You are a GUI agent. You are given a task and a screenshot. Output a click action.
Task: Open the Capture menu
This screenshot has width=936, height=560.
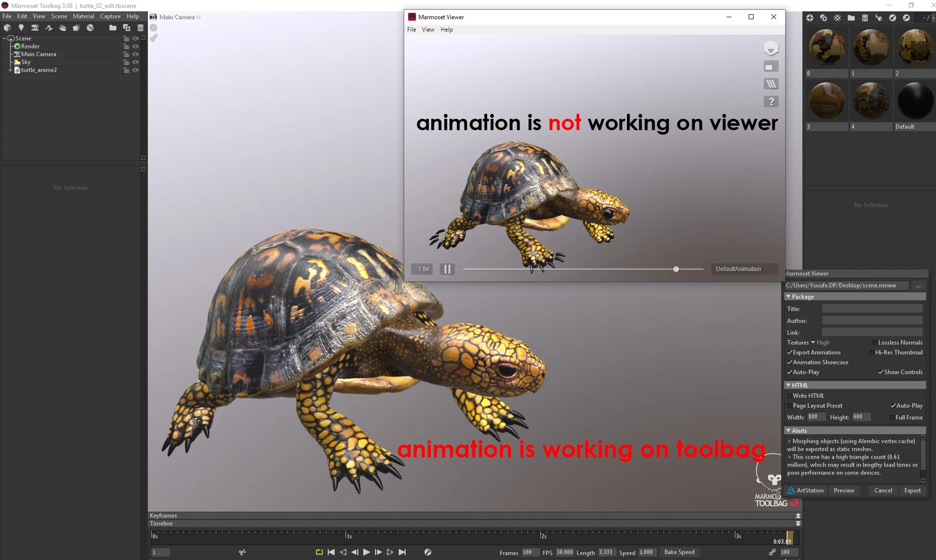[110, 16]
